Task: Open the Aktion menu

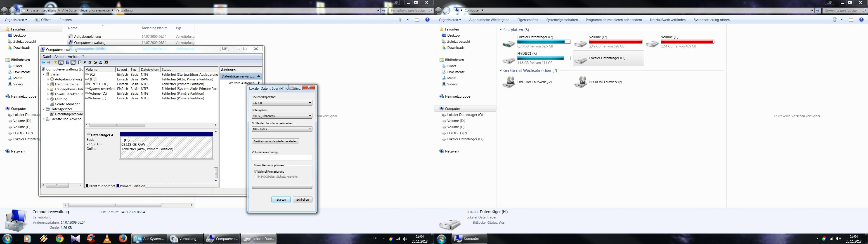Action: coord(59,56)
